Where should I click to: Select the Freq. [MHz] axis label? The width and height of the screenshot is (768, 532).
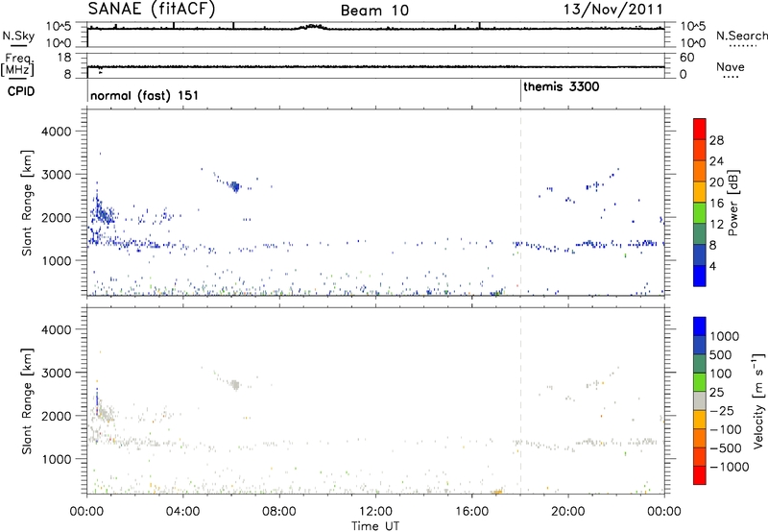tap(18, 65)
